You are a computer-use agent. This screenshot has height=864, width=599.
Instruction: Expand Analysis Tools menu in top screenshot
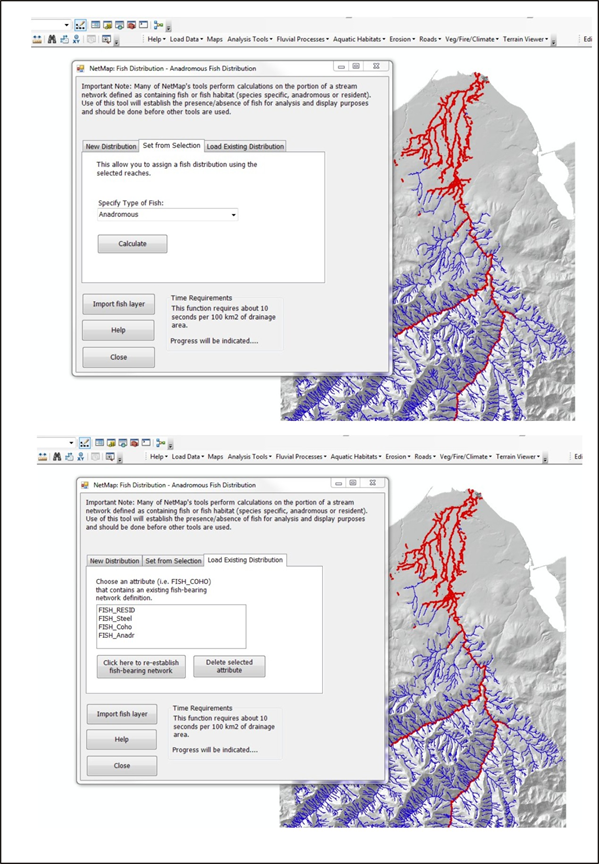tap(250, 39)
